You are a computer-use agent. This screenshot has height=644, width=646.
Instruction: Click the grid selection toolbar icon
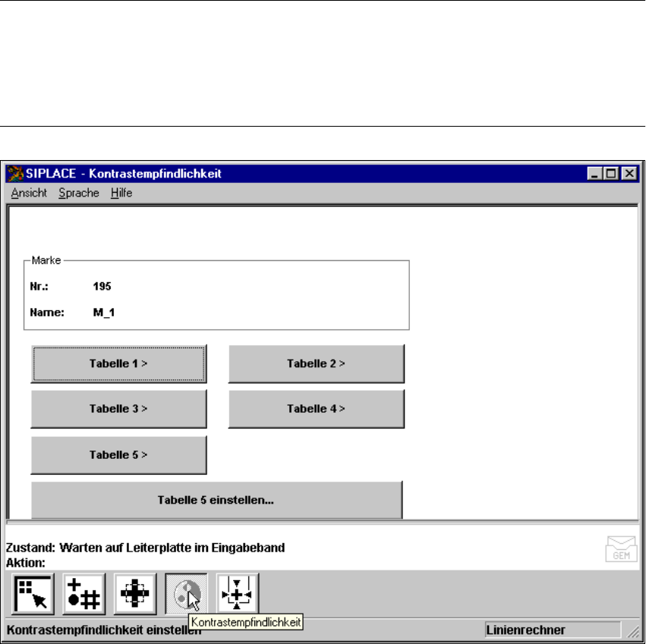coord(33,594)
